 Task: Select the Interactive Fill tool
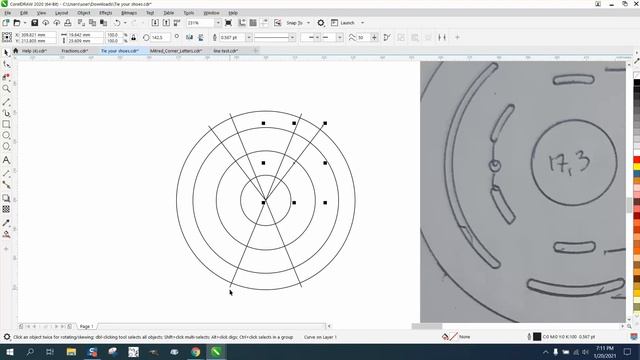(x=6, y=234)
